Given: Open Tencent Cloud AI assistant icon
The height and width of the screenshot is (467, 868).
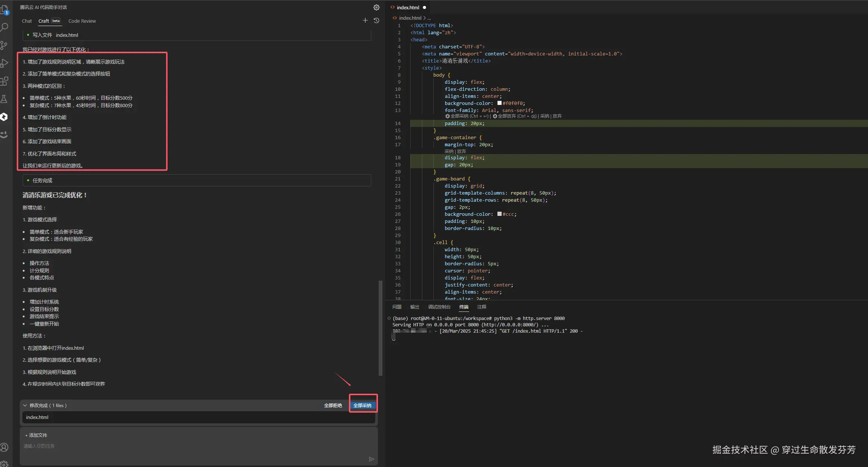Looking at the screenshot, I should [x=4, y=117].
